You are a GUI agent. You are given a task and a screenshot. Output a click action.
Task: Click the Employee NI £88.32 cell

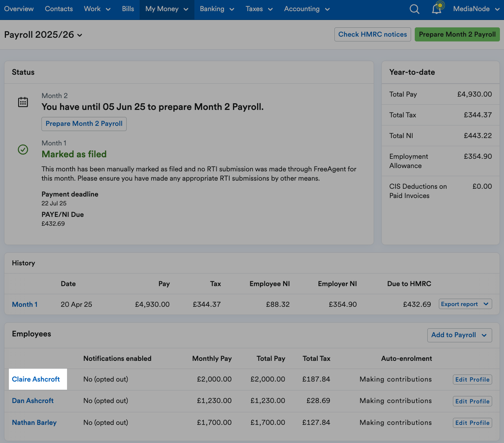pyautogui.click(x=278, y=304)
